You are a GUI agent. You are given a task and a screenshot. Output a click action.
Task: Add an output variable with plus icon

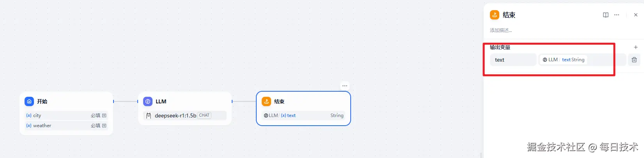point(635,47)
